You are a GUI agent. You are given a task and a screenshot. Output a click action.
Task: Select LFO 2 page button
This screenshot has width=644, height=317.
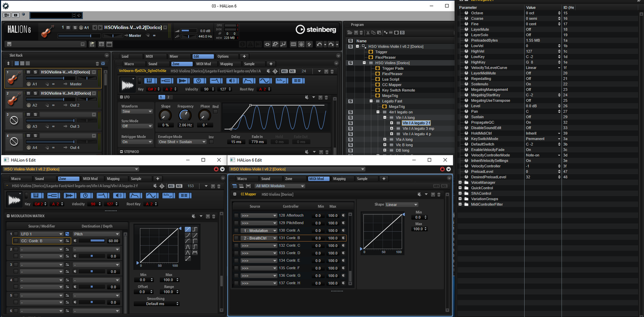point(168,97)
